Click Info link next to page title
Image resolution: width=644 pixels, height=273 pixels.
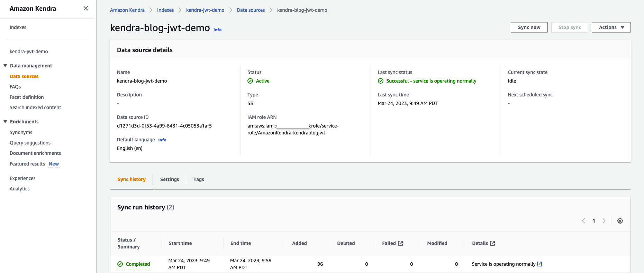(x=217, y=30)
